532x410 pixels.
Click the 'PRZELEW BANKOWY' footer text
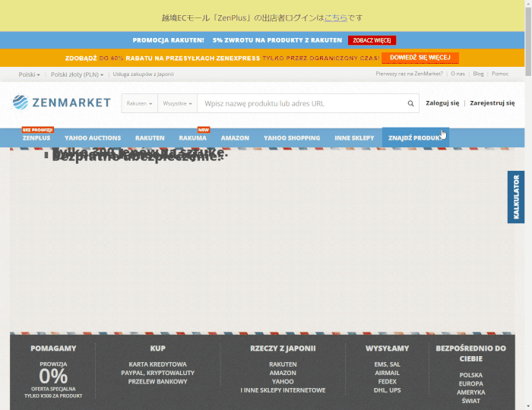tap(158, 382)
